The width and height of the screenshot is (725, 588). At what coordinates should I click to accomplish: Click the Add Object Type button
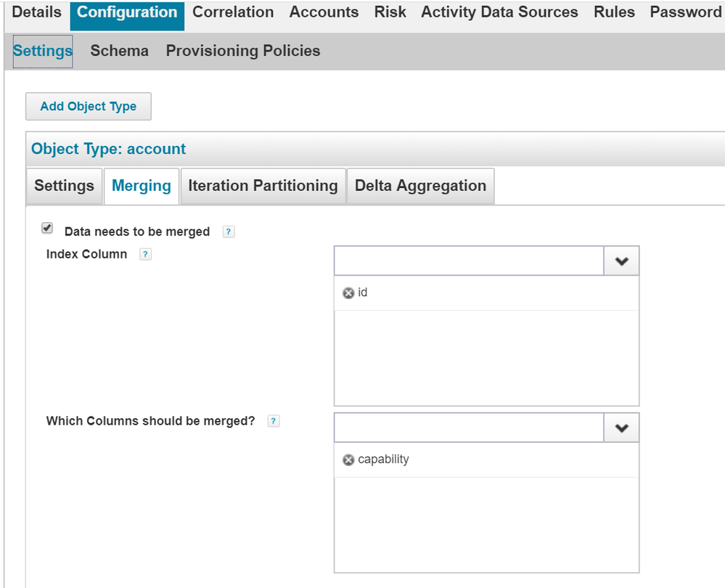click(89, 107)
